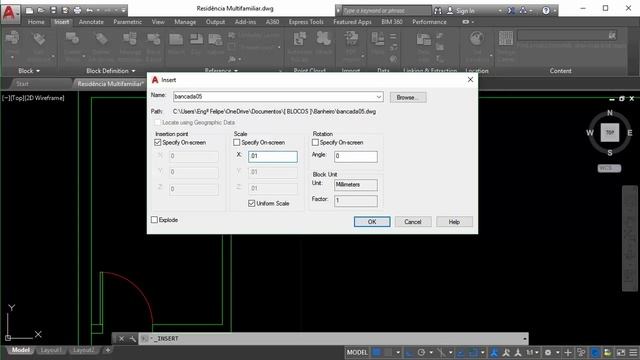Click the Undo arrow icon
Screen dimensions: 640x360
click(89, 10)
